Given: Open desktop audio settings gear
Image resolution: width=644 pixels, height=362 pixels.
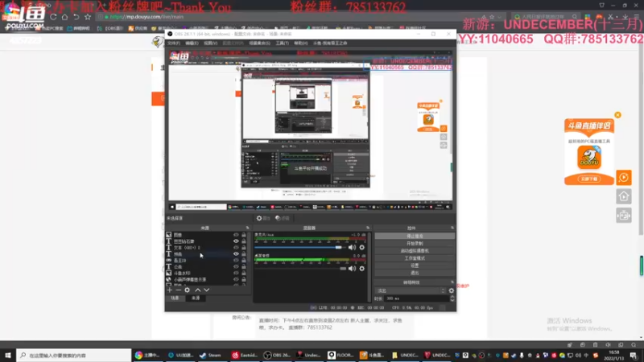Looking at the screenshot, I should tap(361, 269).
